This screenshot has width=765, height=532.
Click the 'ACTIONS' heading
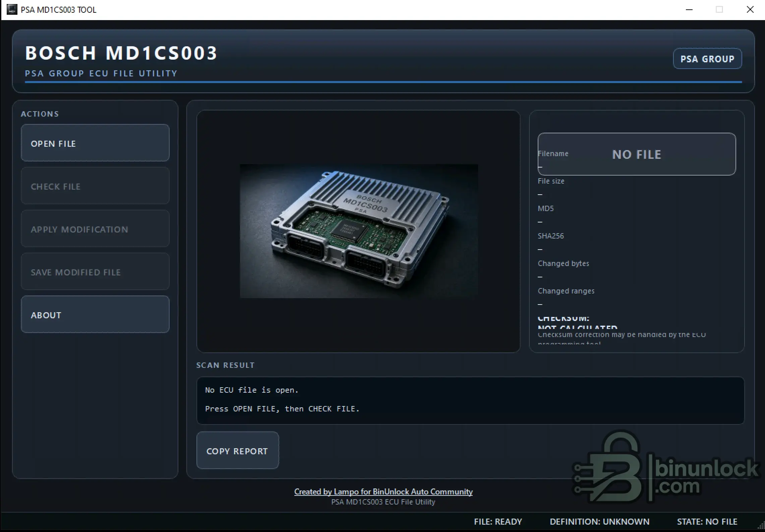coord(40,114)
